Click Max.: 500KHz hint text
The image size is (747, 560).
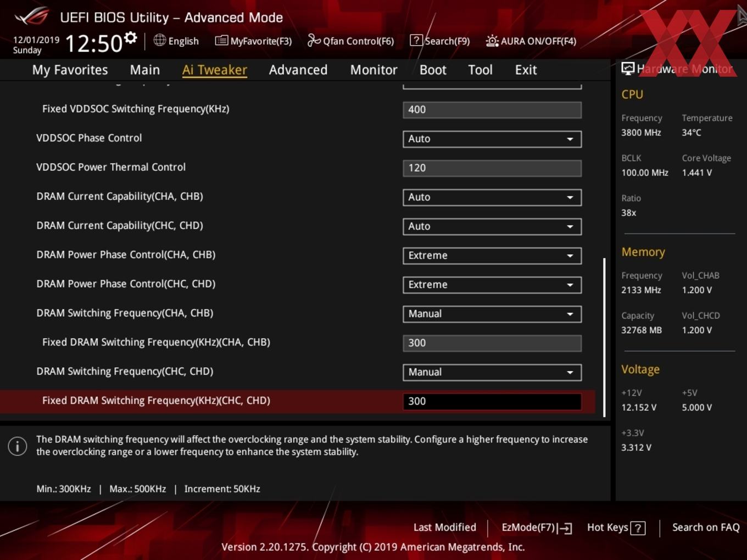click(x=137, y=489)
